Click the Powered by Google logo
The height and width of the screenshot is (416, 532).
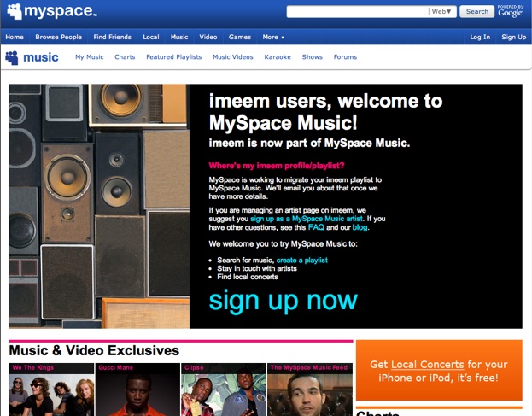point(511,11)
